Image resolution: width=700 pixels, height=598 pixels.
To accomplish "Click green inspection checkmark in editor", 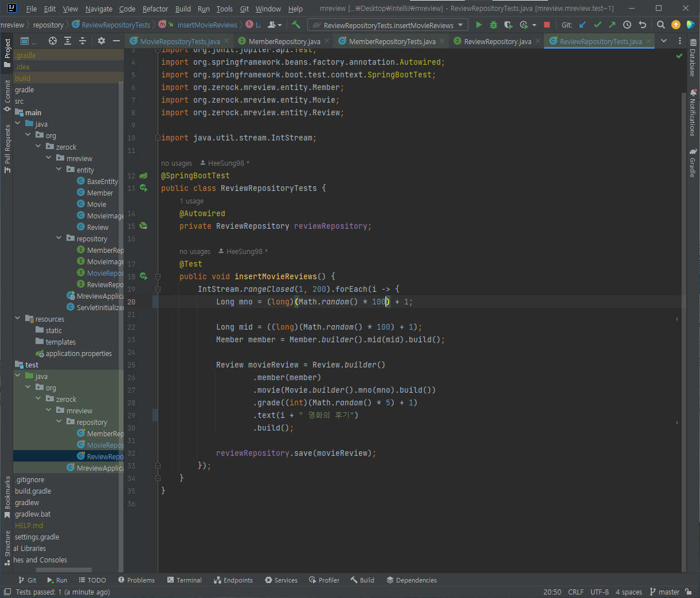I will pyautogui.click(x=679, y=56).
